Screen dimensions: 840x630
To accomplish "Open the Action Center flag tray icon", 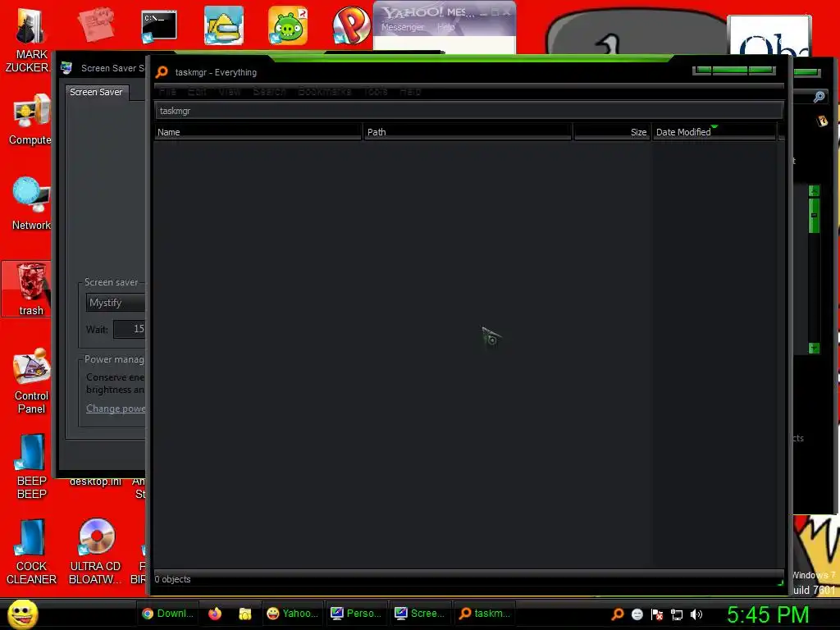I will [657, 614].
